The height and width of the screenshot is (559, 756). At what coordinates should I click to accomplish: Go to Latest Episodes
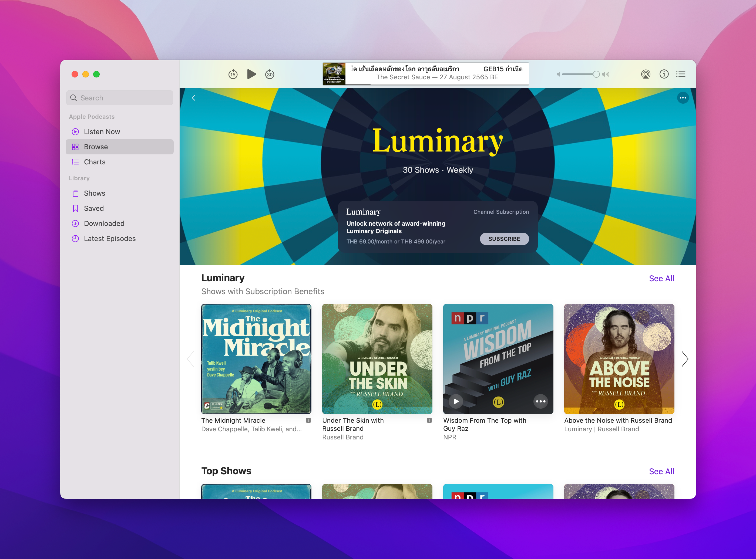click(x=109, y=239)
